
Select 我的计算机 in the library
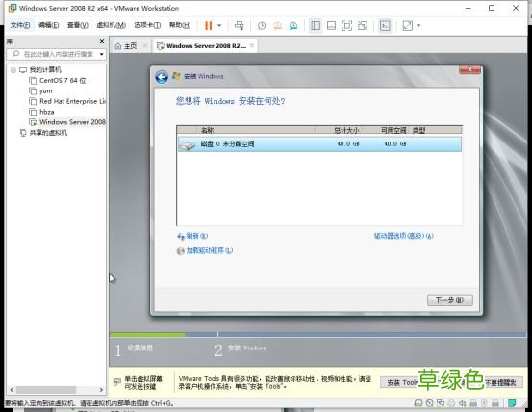coord(45,70)
